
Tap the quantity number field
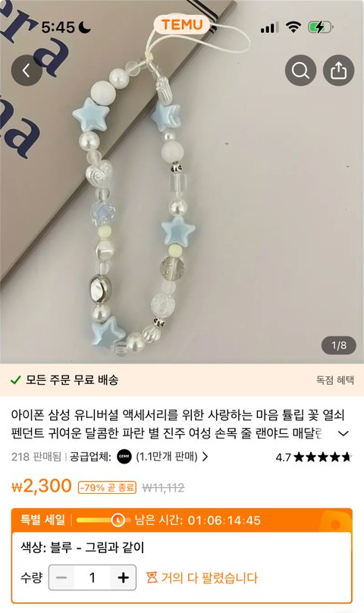click(x=93, y=577)
